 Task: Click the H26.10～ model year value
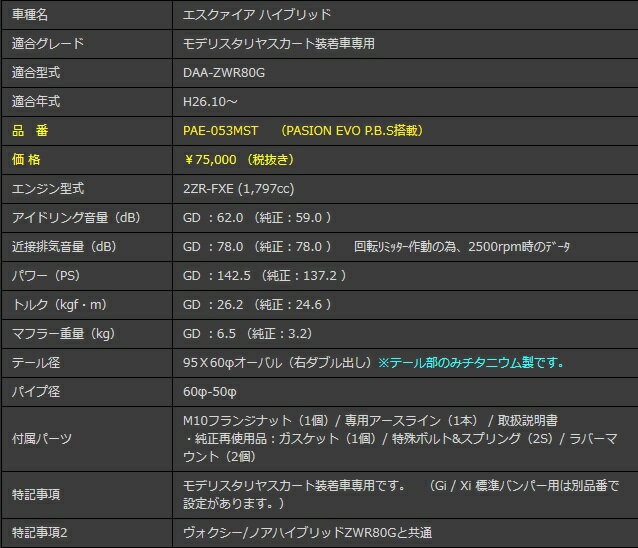pyautogui.click(x=210, y=102)
